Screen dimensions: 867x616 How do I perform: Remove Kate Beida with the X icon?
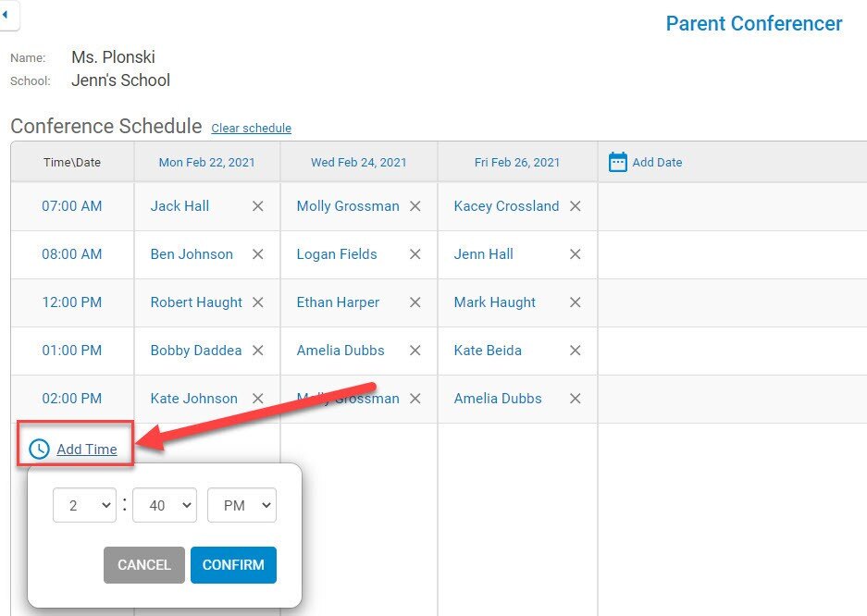[x=576, y=351]
